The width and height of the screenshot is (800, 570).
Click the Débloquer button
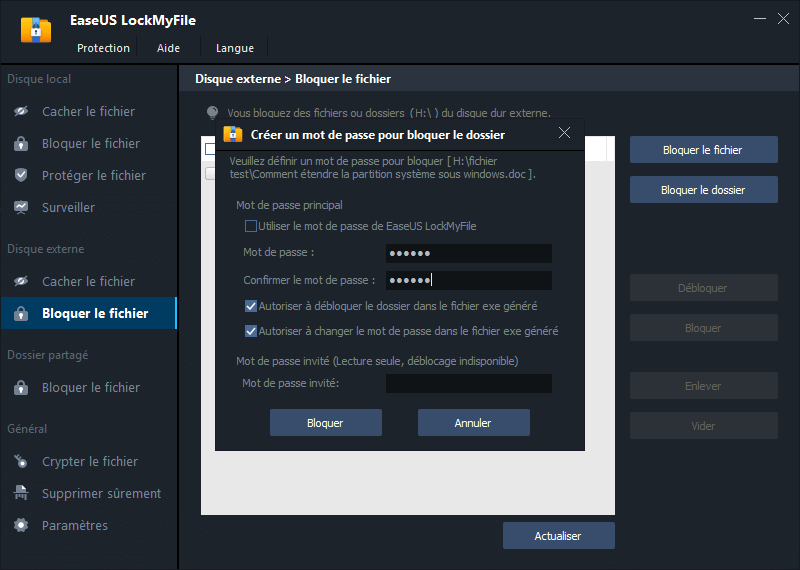(x=704, y=288)
